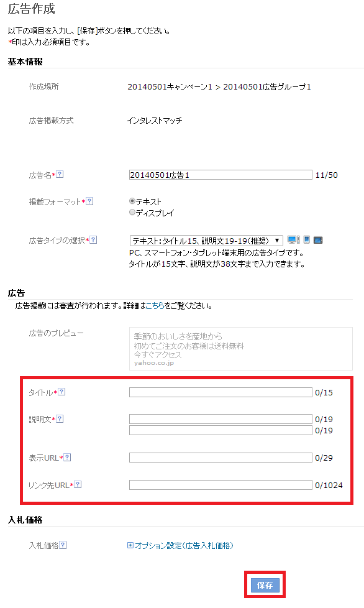Screen dimensions: 364x608
Task: Click the tablet device icon
Action: point(318,241)
